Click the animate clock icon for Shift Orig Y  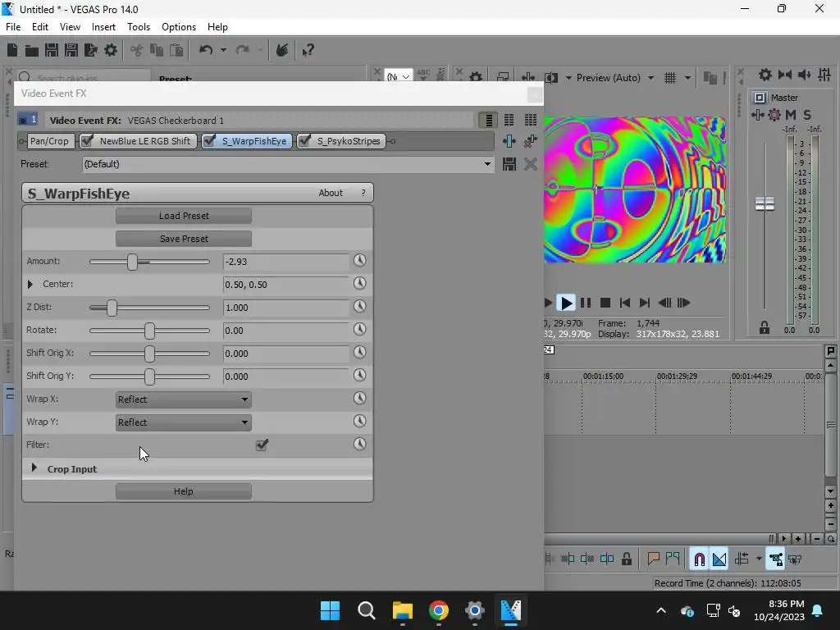[x=359, y=376]
